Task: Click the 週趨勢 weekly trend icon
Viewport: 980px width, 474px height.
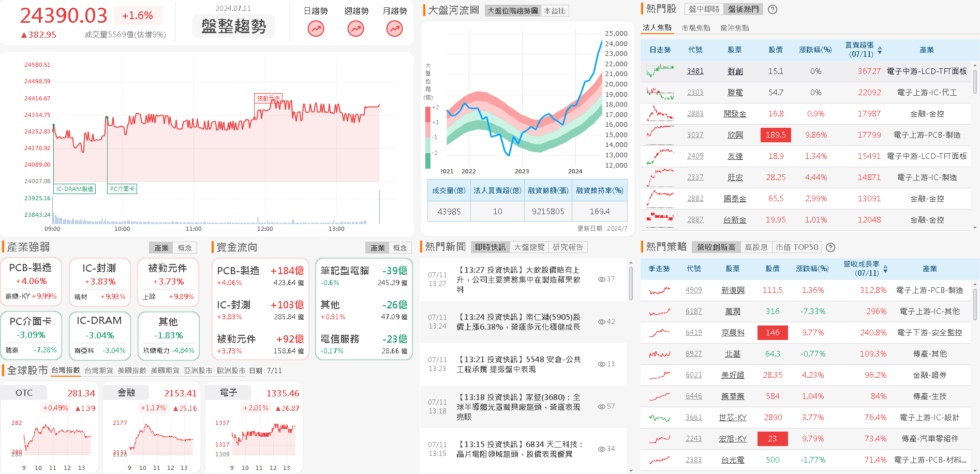Action: [355, 28]
